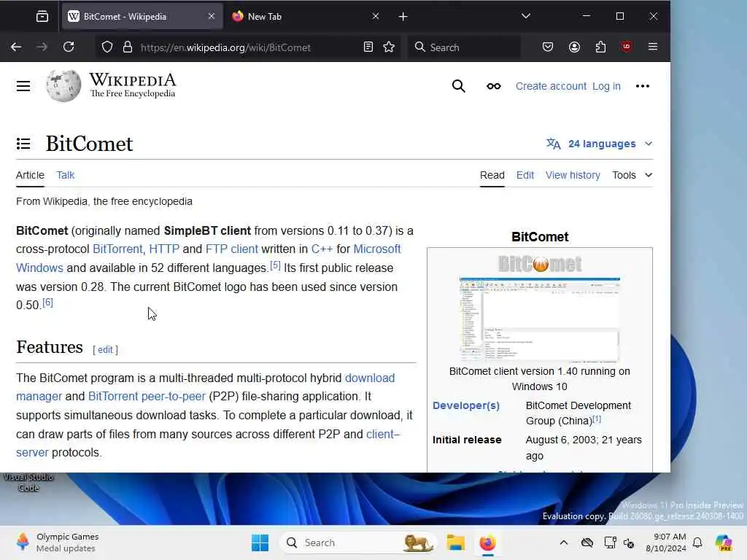Open citation reference [6]

click(47, 303)
